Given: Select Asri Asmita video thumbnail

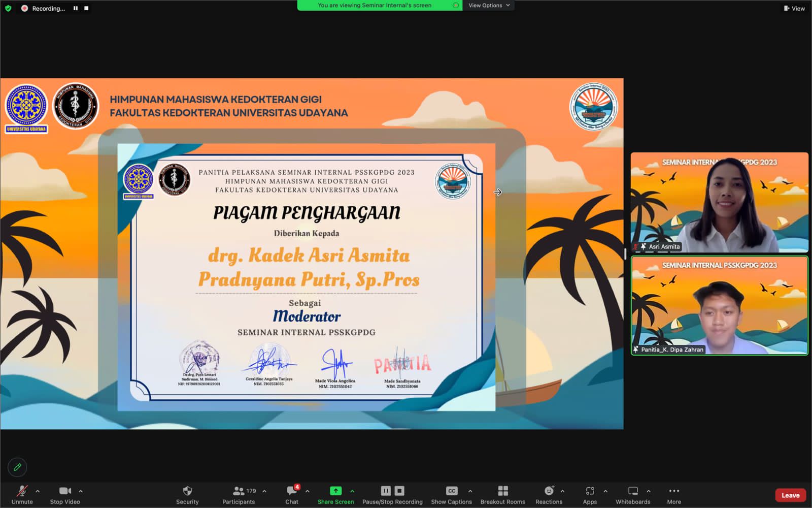Looking at the screenshot, I should pos(719,202).
